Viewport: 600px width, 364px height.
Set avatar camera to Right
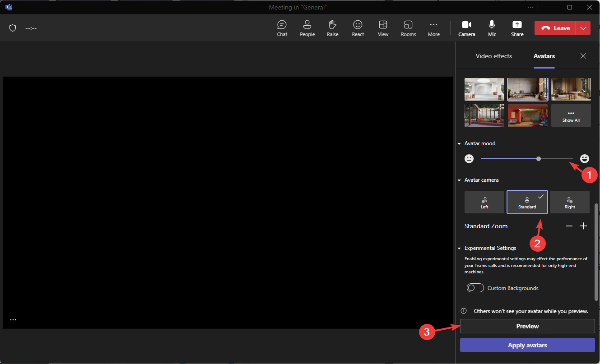pyautogui.click(x=570, y=202)
